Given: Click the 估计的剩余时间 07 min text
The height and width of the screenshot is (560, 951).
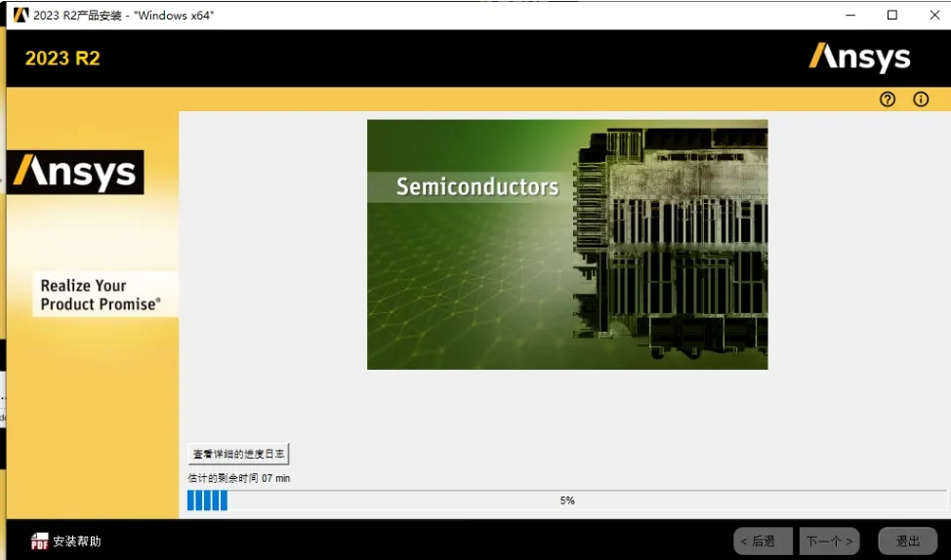Looking at the screenshot, I should tap(239, 478).
